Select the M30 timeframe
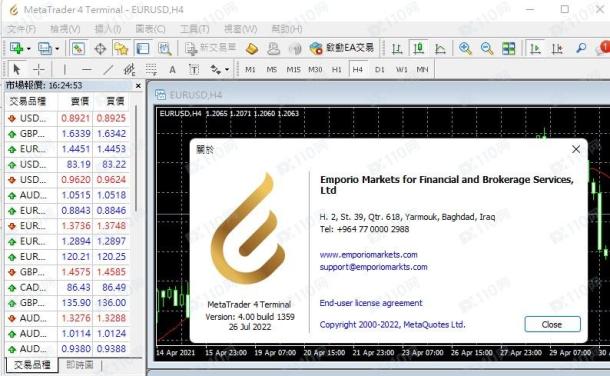 point(315,70)
